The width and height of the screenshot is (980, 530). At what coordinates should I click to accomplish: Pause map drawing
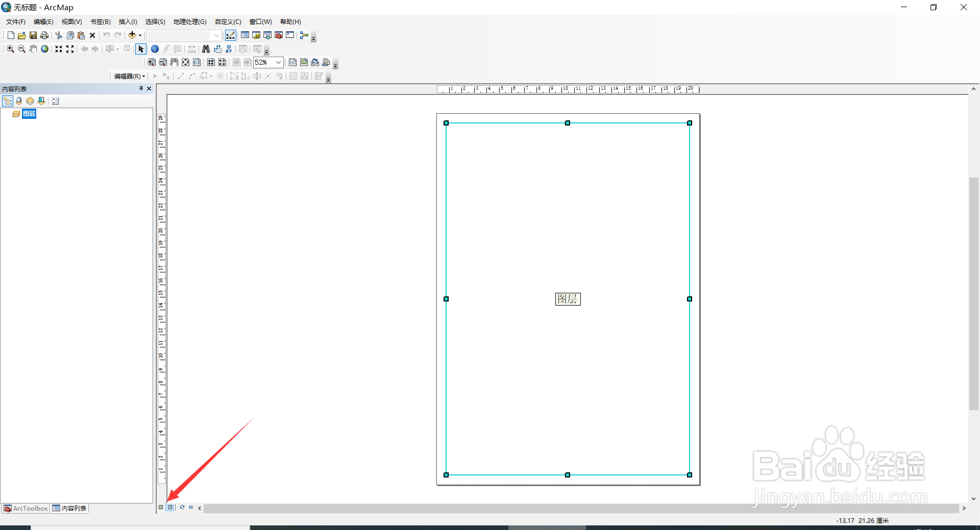click(191, 507)
